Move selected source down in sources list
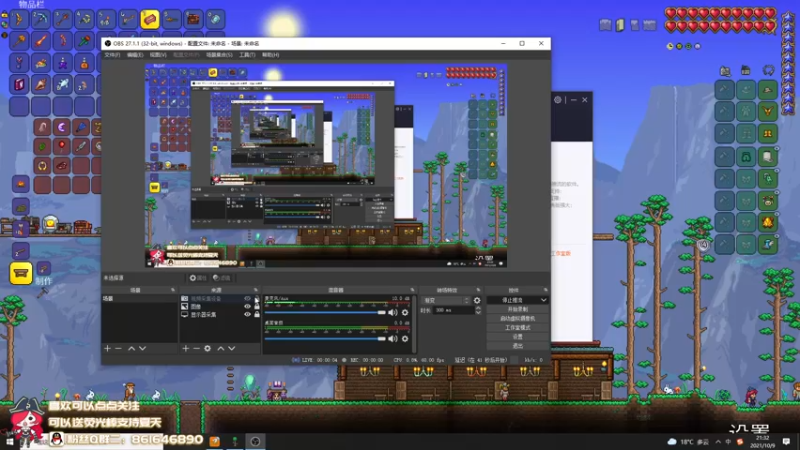800x450 pixels. (232, 348)
